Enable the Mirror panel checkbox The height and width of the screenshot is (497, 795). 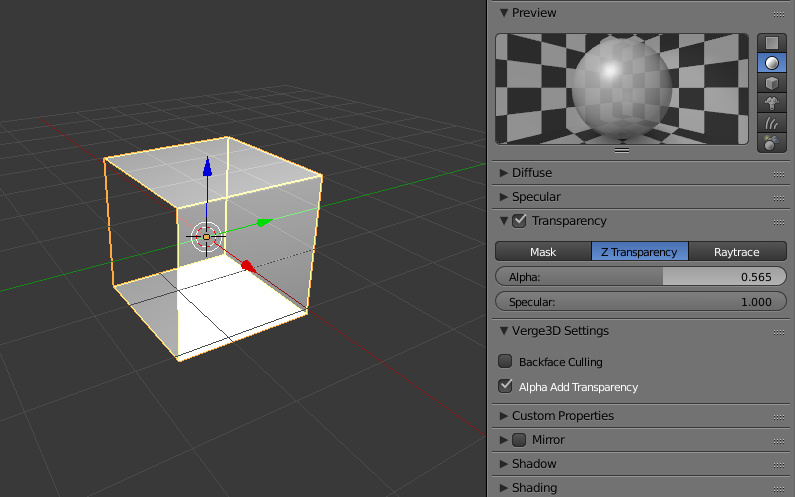(x=519, y=440)
